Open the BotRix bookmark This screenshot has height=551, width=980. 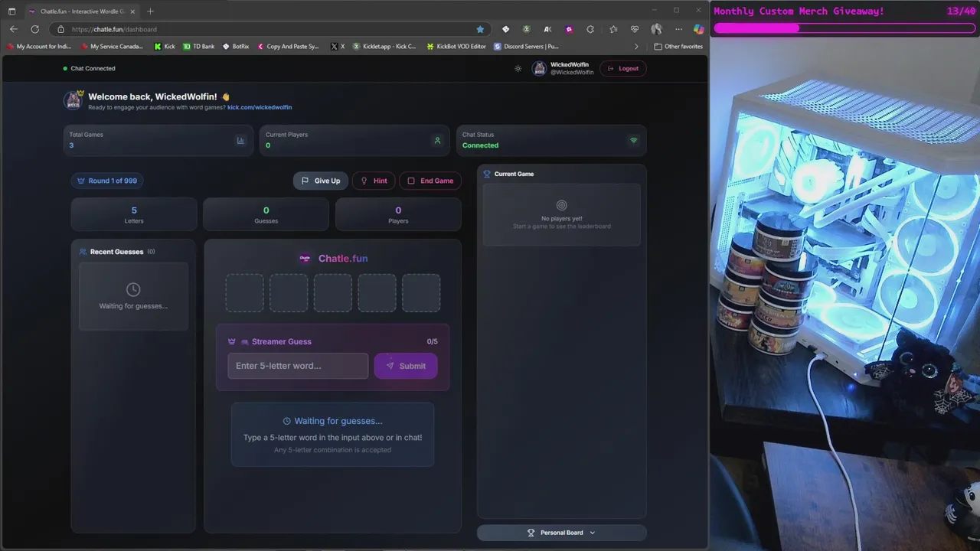[236, 47]
